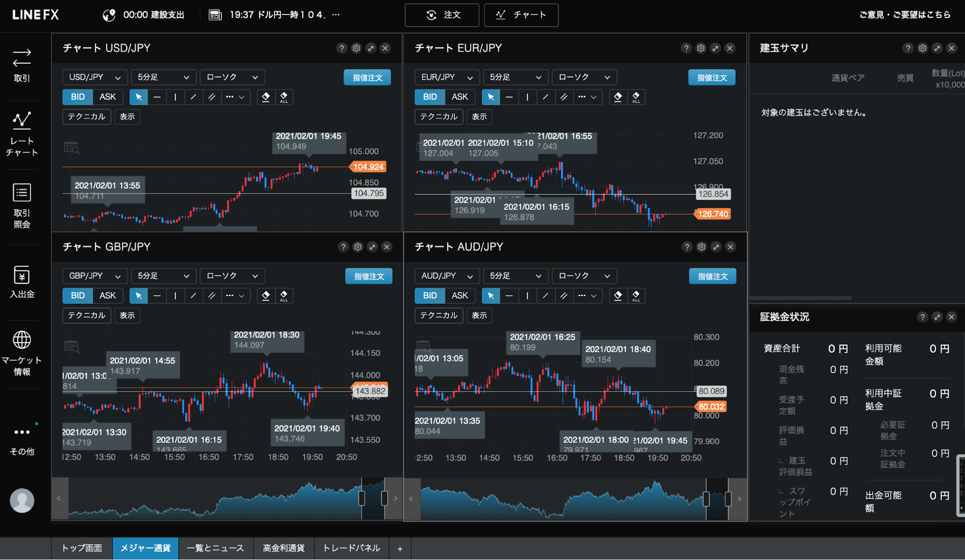
Task: Switch to the 高金利通貨 tab
Action: (x=284, y=548)
